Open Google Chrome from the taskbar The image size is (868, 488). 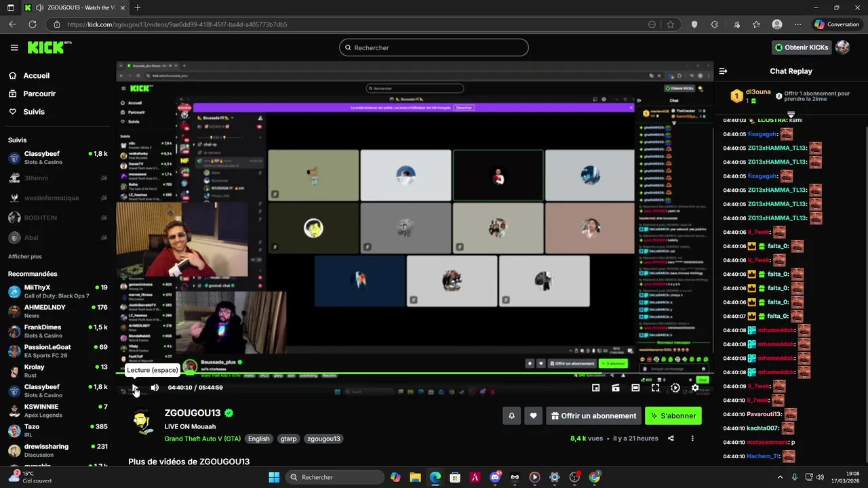point(595,477)
